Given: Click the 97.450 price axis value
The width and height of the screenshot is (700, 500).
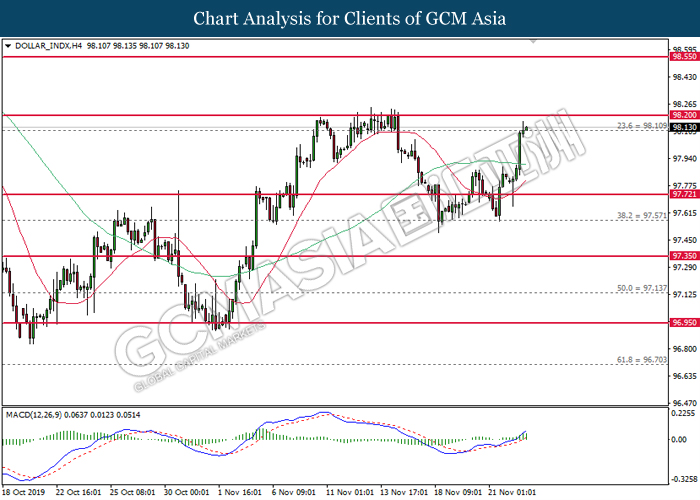Looking at the screenshot, I should (685, 240).
